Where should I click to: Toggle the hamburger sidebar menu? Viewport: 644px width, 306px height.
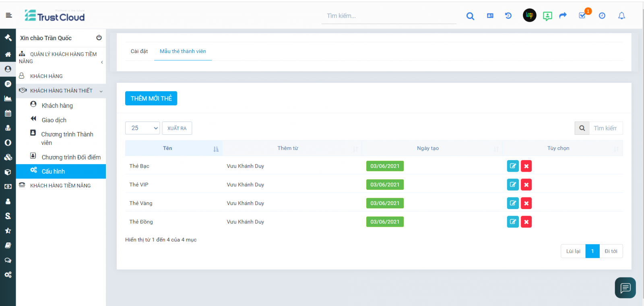[9, 15]
